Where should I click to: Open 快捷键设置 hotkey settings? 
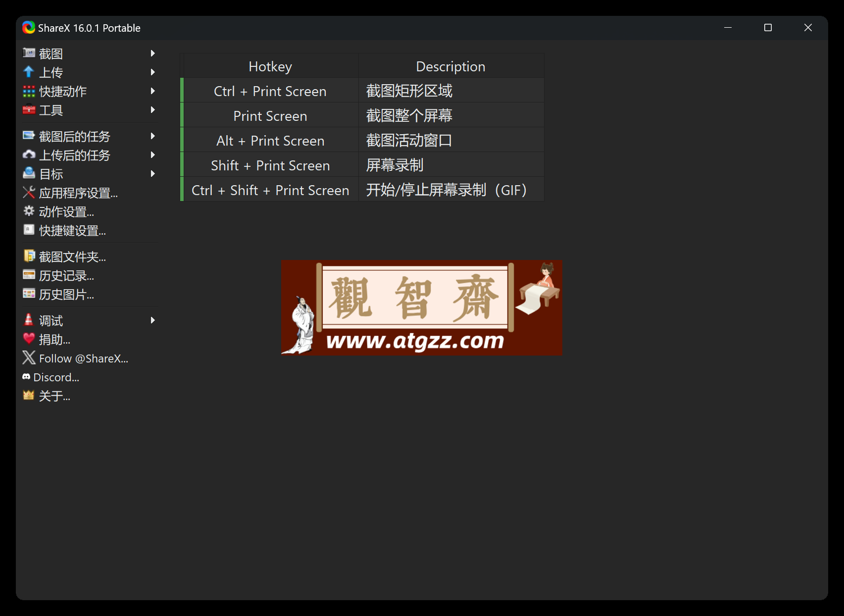point(90,230)
